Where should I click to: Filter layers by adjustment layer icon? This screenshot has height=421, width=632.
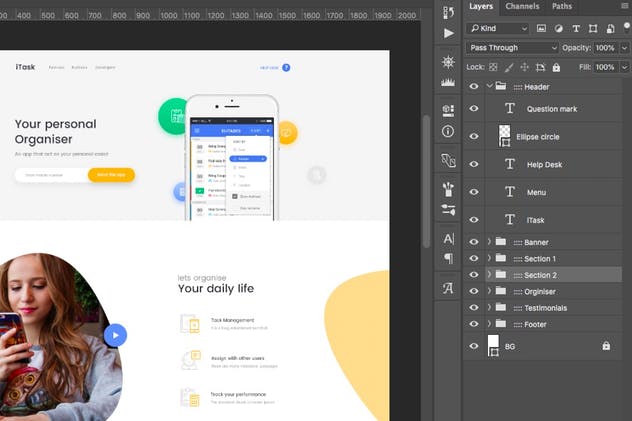click(558, 28)
